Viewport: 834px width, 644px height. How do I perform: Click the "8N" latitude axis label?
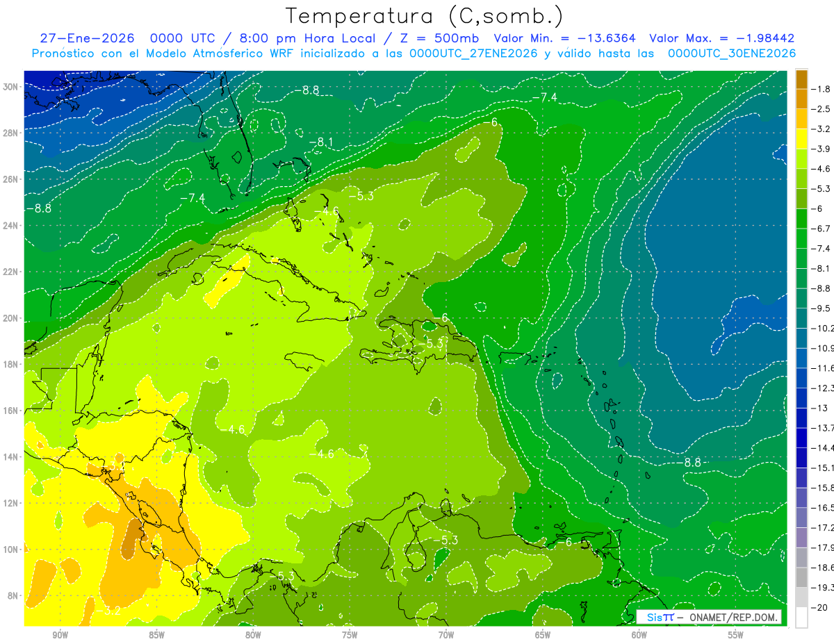(13, 595)
